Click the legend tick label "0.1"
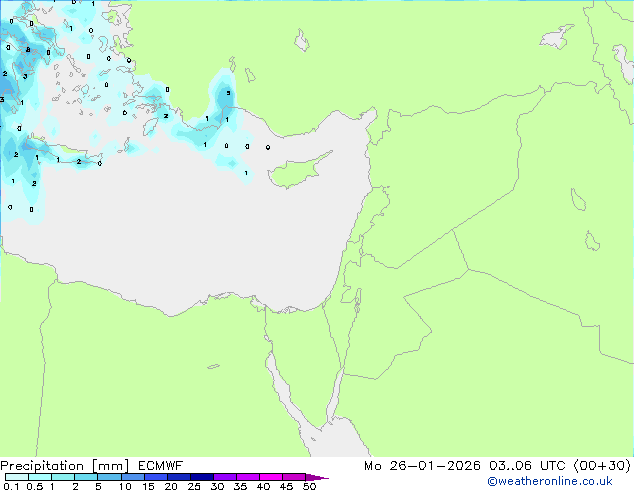 pos(11,486)
